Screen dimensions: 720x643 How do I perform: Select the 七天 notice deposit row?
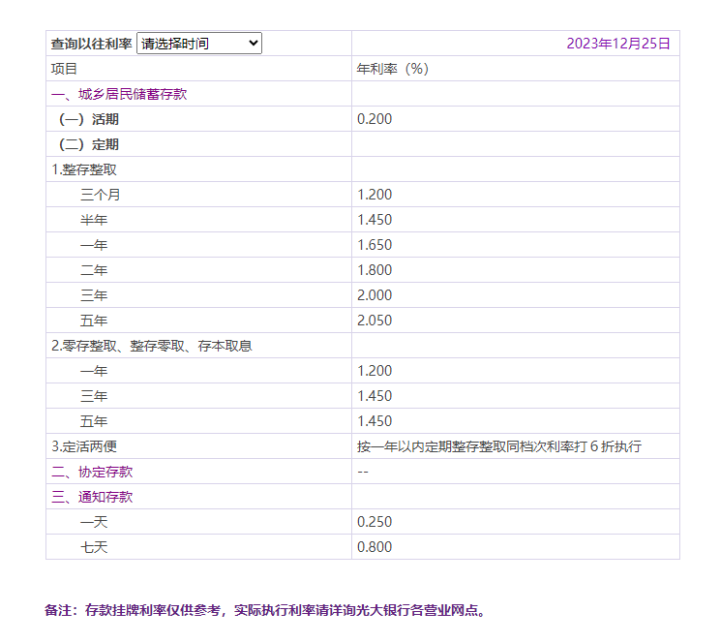coord(95,547)
